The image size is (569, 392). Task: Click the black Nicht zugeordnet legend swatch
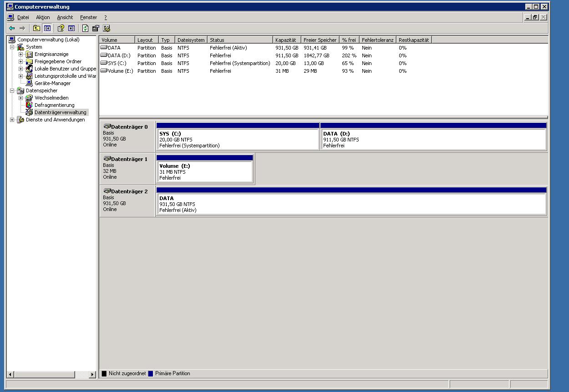104,373
